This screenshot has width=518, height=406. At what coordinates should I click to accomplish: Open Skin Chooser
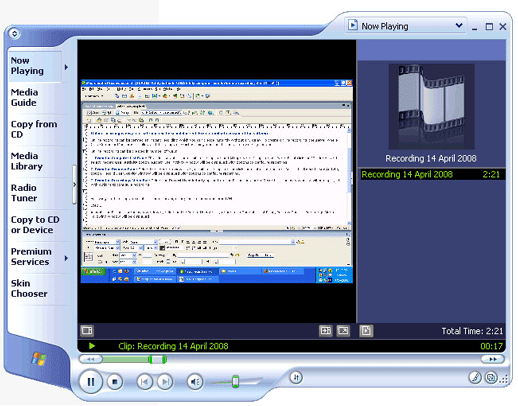[x=29, y=288]
